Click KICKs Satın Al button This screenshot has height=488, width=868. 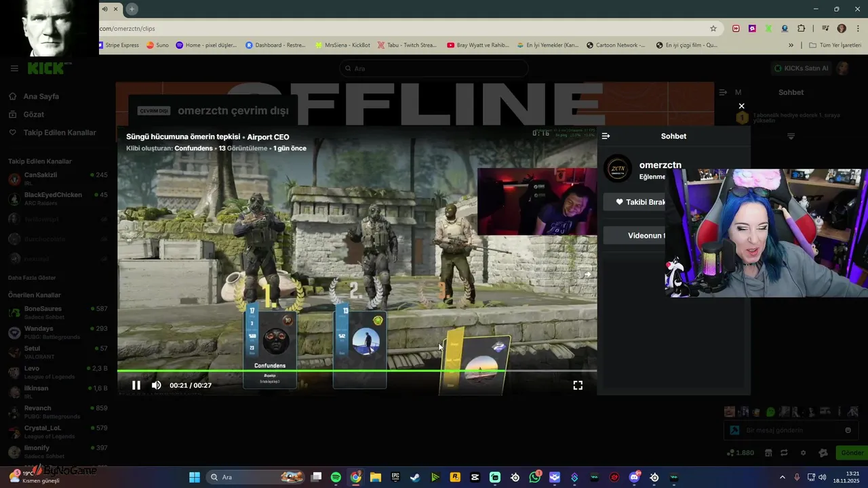click(801, 68)
